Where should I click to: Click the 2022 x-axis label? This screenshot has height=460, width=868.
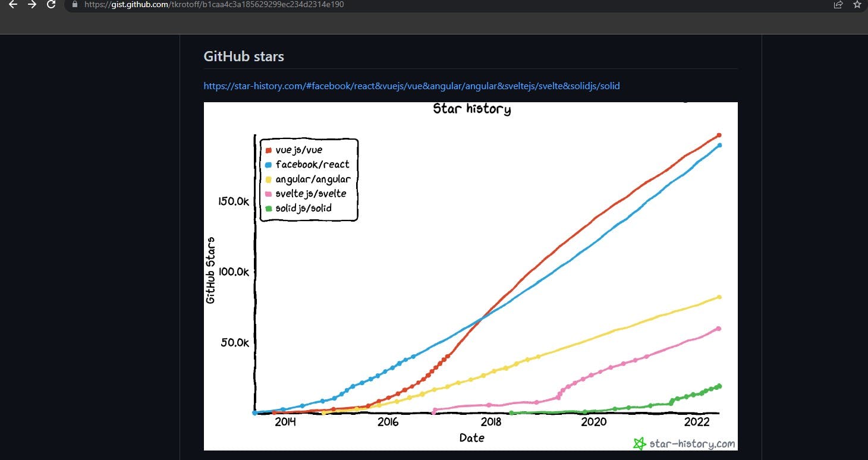[x=697, y=422]
